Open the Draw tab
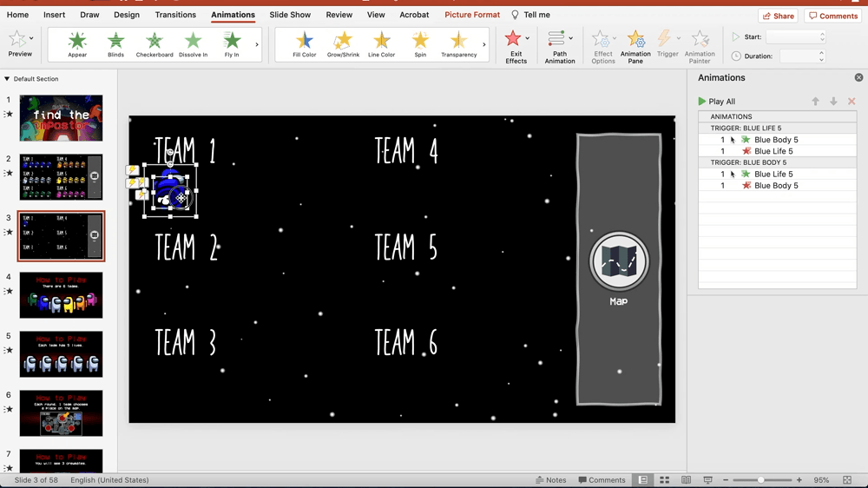Viewport: 868px width, 488px height. coord(89,15)
